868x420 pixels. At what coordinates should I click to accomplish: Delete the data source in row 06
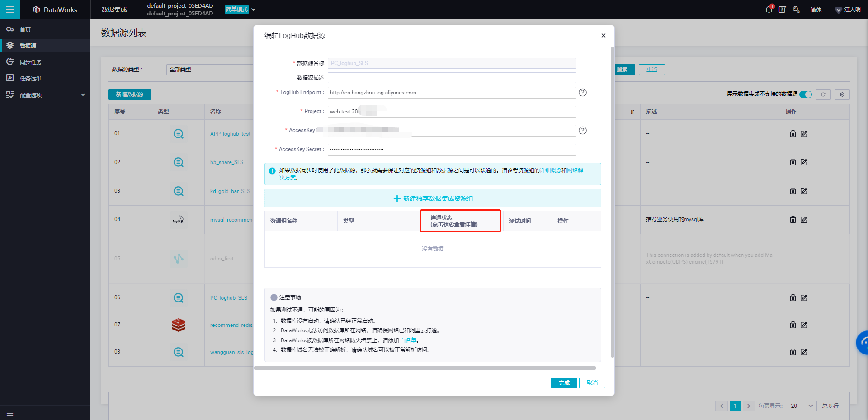coord(793,298)
